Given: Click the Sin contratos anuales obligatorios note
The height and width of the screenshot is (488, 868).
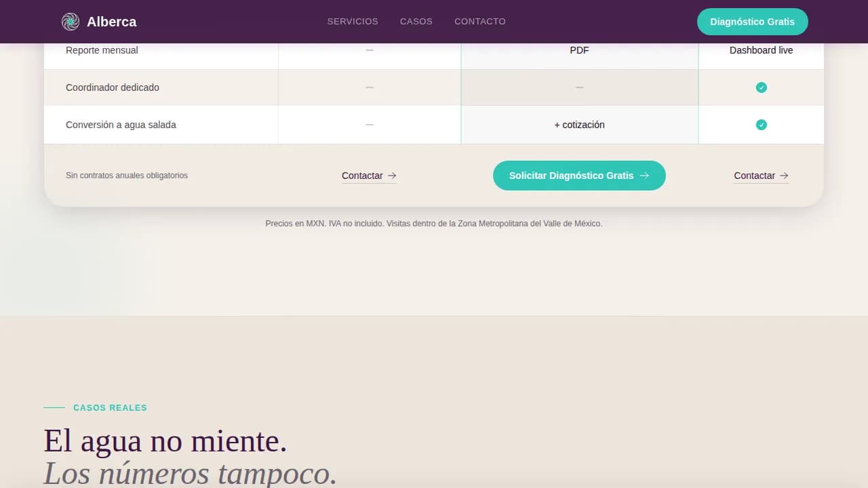Looking at the screenshot, I should pos(127,176).
